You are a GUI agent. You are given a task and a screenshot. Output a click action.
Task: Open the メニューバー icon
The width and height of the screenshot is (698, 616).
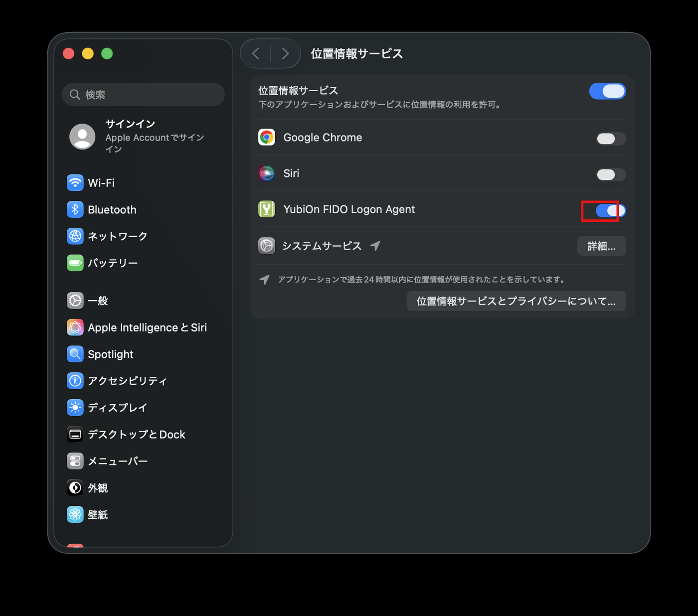click(x=75, y=461)
